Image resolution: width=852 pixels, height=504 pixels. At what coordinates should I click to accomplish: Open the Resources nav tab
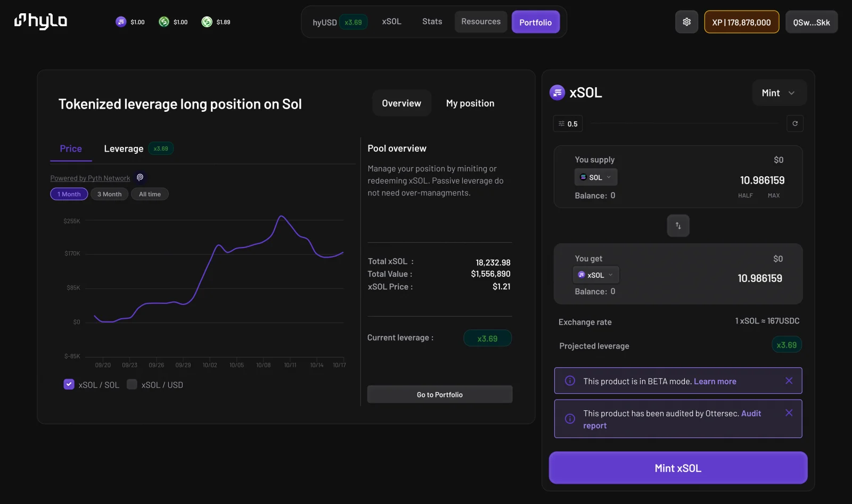[x=481, y=22]
